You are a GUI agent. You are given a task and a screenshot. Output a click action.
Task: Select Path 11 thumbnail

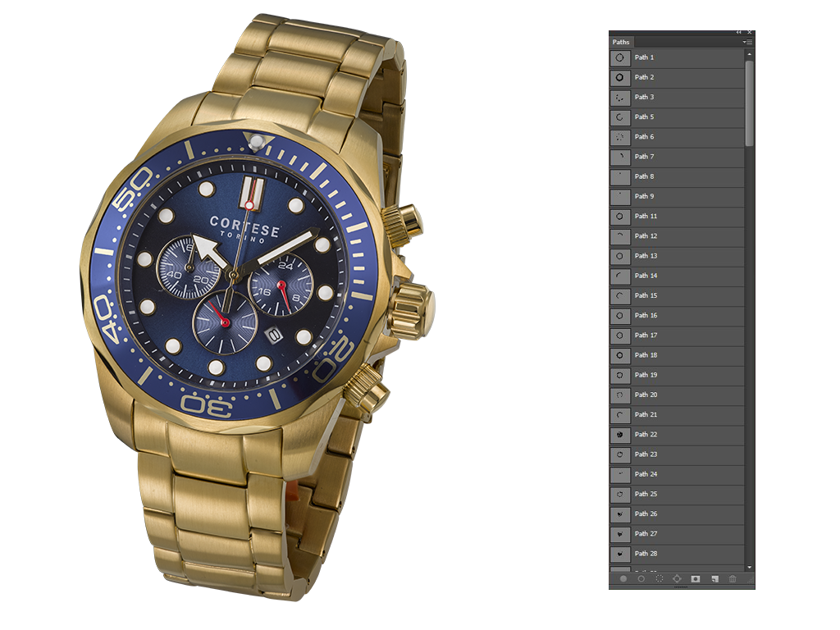[x=620, y=216]
